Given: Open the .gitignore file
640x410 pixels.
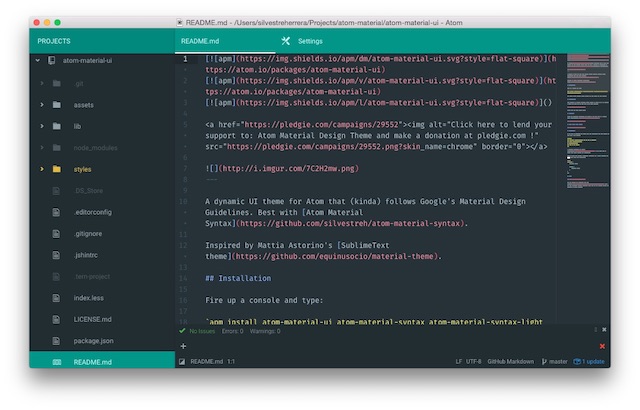Looking at the screenshot, I should pyautogui.click(x=88, y=234).
